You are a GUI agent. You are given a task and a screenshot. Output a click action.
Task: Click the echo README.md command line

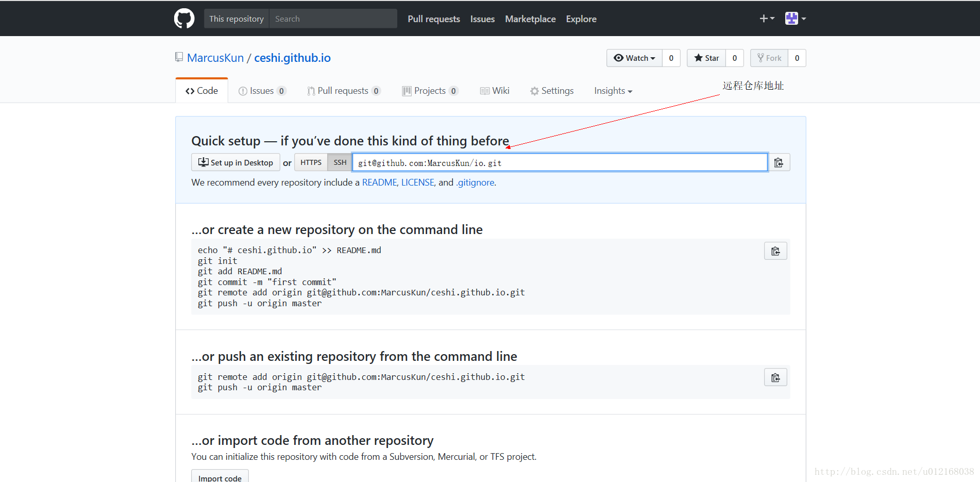pyautogui.click(x=290, y=250)
